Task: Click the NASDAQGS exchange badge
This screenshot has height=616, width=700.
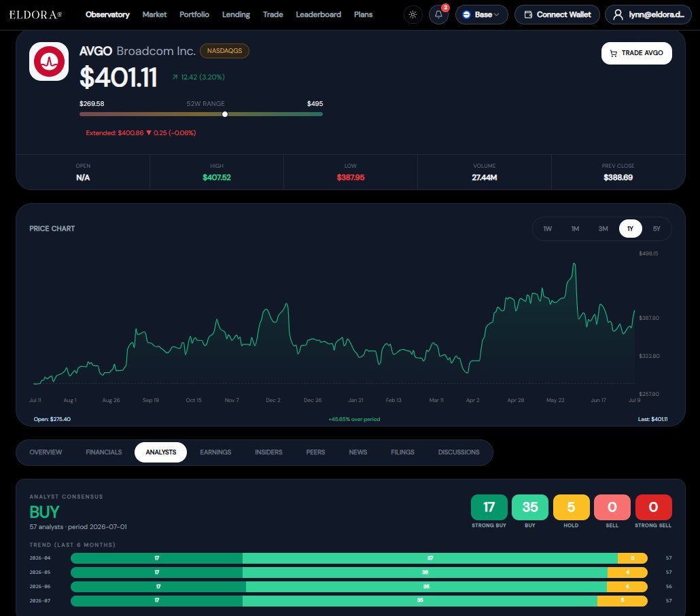Action: pyautogui.click(x=224, y=51)
